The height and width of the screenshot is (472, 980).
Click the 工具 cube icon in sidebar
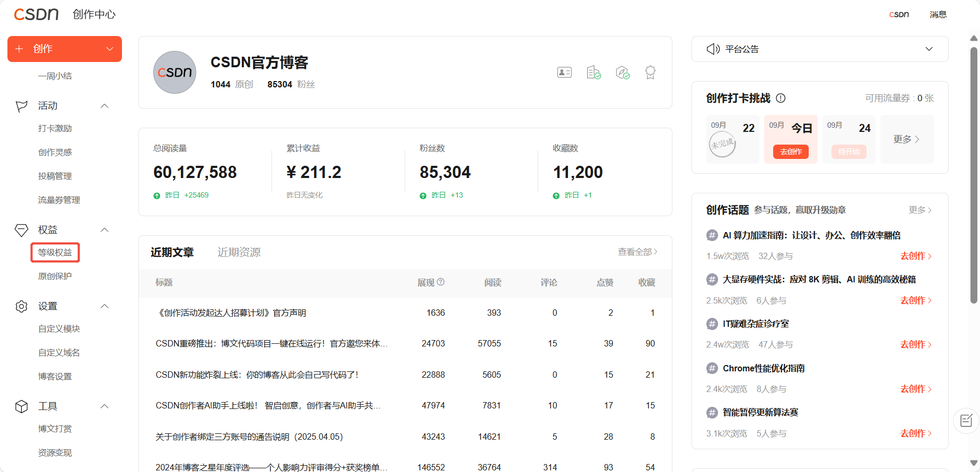click(x=21, y=406)
